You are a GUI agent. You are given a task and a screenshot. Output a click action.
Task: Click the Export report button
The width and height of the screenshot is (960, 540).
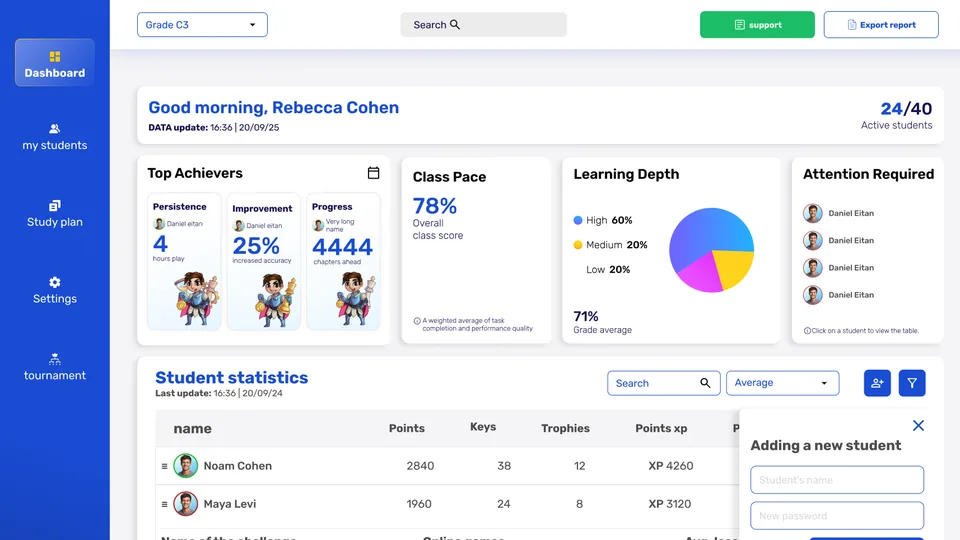pos(881,24)
